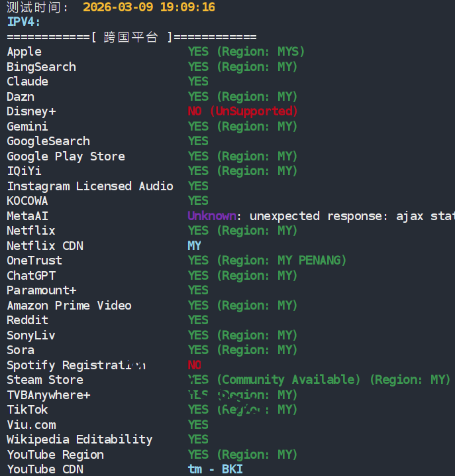
Task: Click the ChatGPT service name
Action: click(31, 276)
